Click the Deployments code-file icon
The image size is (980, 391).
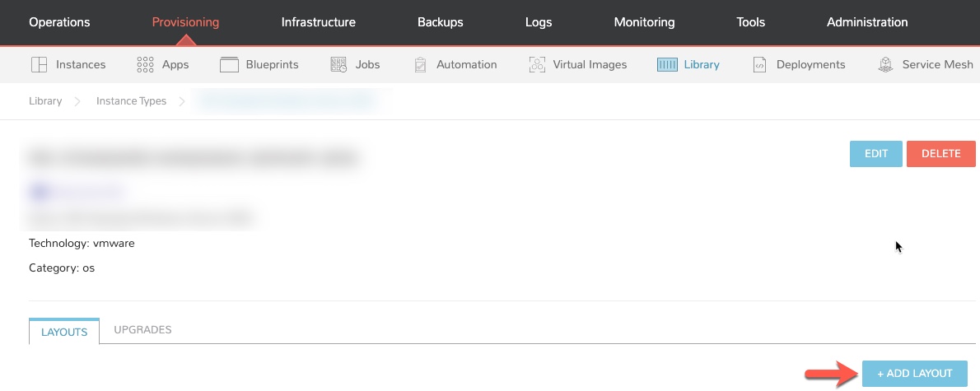759,64
